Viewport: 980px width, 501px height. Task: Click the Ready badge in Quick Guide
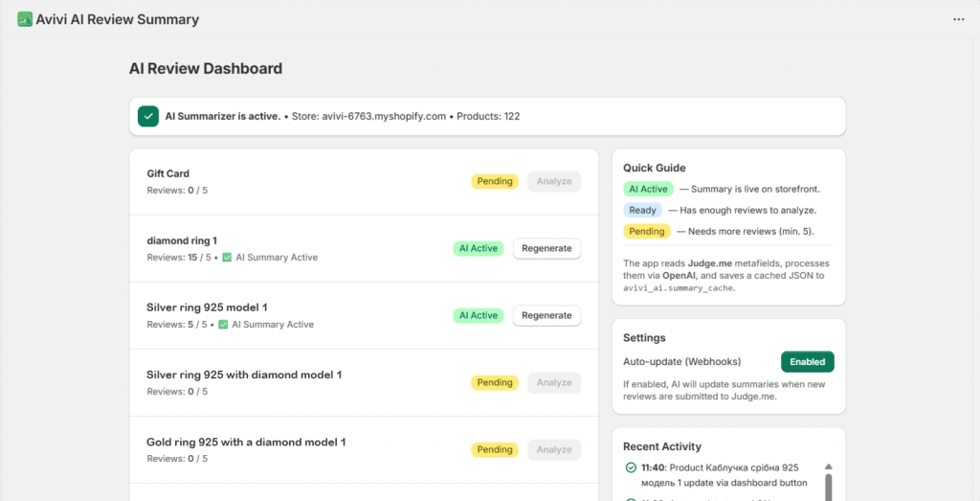[642, 210]
